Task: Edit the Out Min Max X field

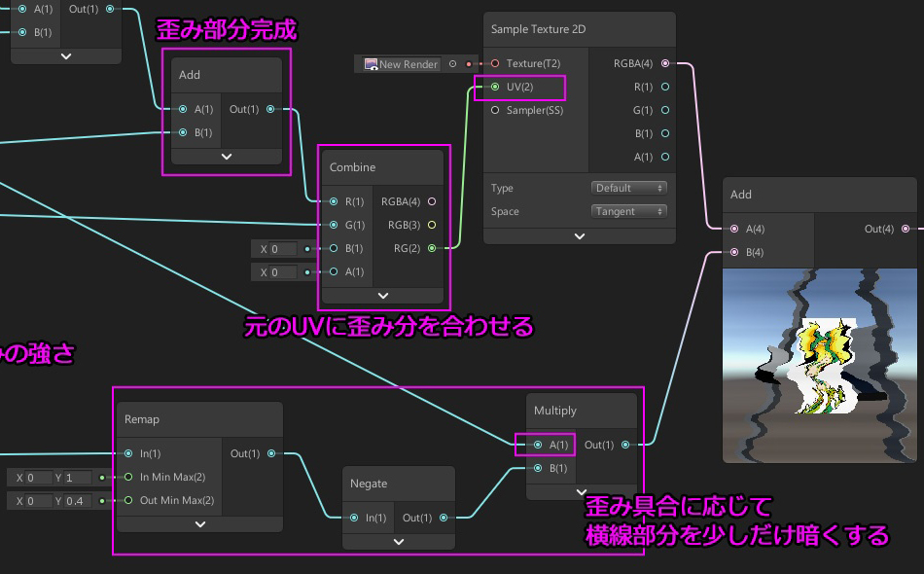Action: [39, 501]
